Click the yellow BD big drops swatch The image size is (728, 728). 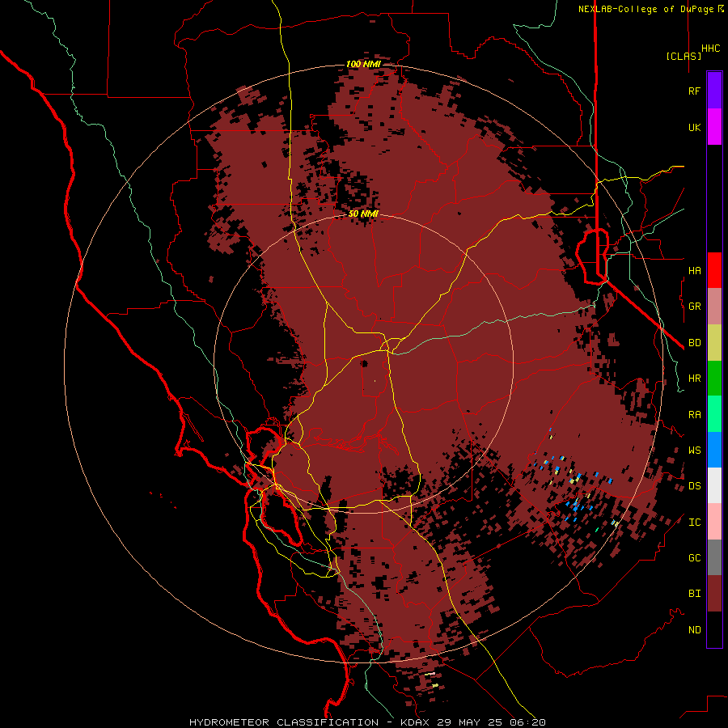(714, 343)
